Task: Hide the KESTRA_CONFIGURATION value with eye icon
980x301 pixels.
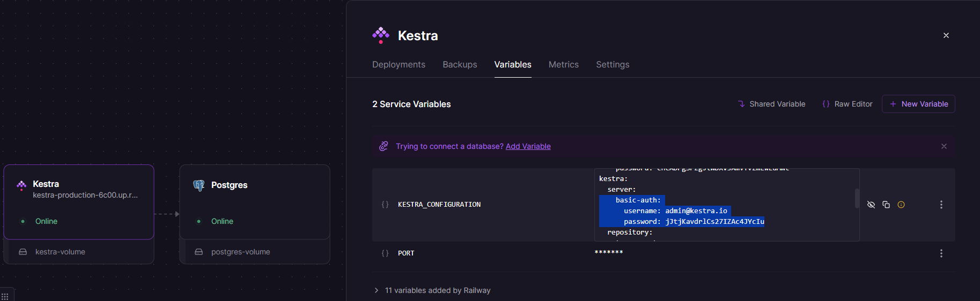Action: tap(871, 205)
